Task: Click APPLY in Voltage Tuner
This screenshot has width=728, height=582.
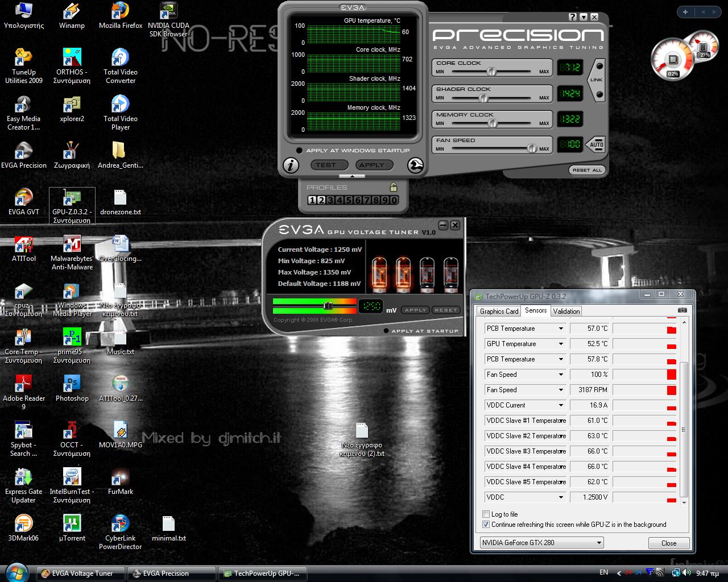Action: point(415,310)
